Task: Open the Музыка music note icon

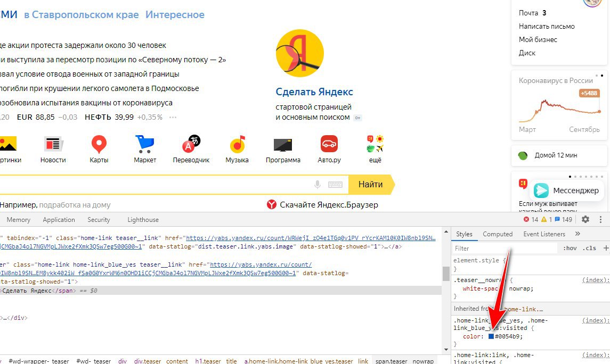Action: click(x=237, y=144)
